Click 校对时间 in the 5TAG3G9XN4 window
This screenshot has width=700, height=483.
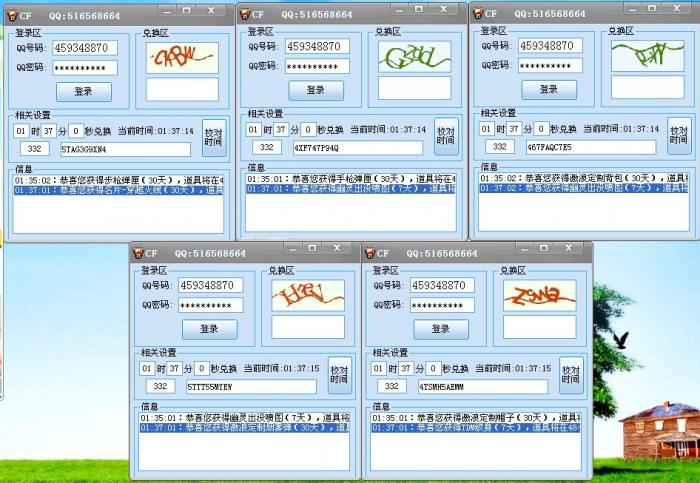tap(214, 137)
